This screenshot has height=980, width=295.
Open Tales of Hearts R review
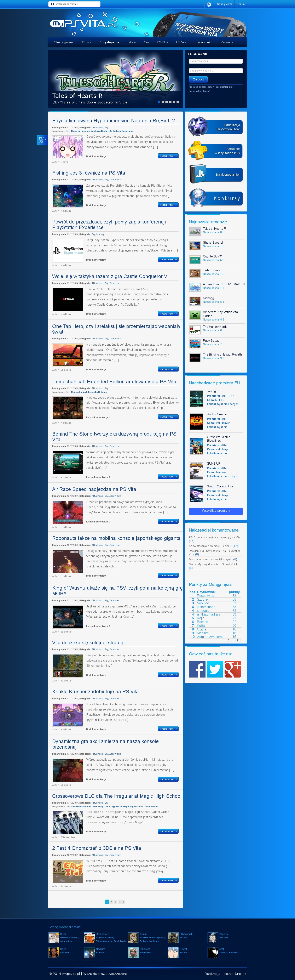(214, 229)
